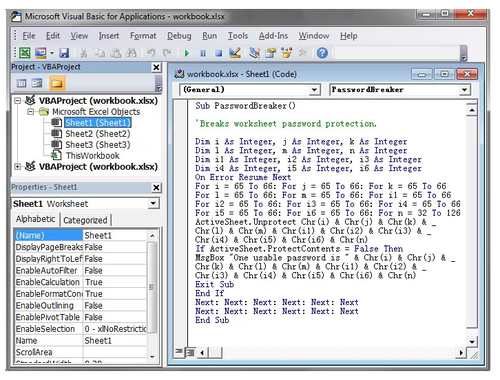Collapse the Microsoft Excel Objects folder

(31, 112)
